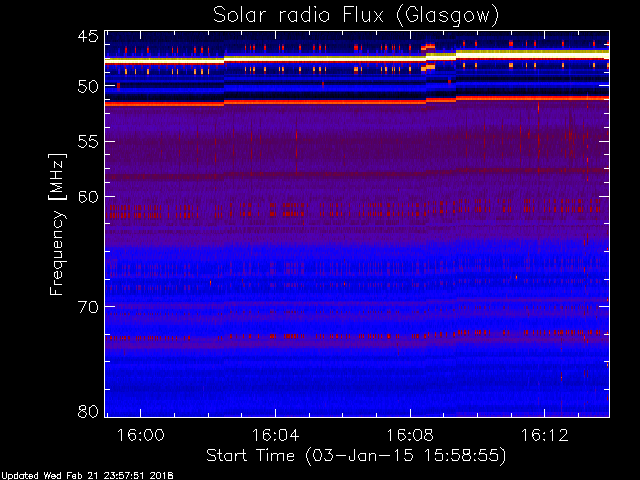Click the 'Start Time (03-Jan-15 15:58:55)' label
640x480 pixels.
(356, 456)
